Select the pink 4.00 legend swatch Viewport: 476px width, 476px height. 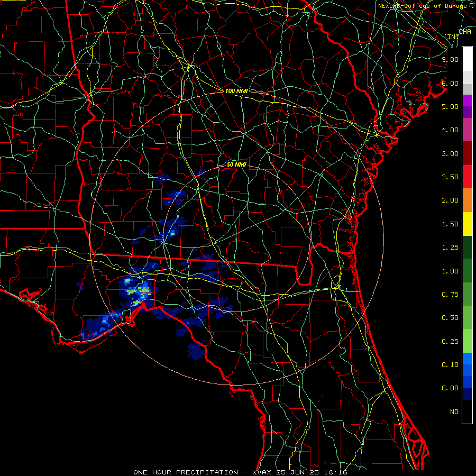tap(467, 130)
